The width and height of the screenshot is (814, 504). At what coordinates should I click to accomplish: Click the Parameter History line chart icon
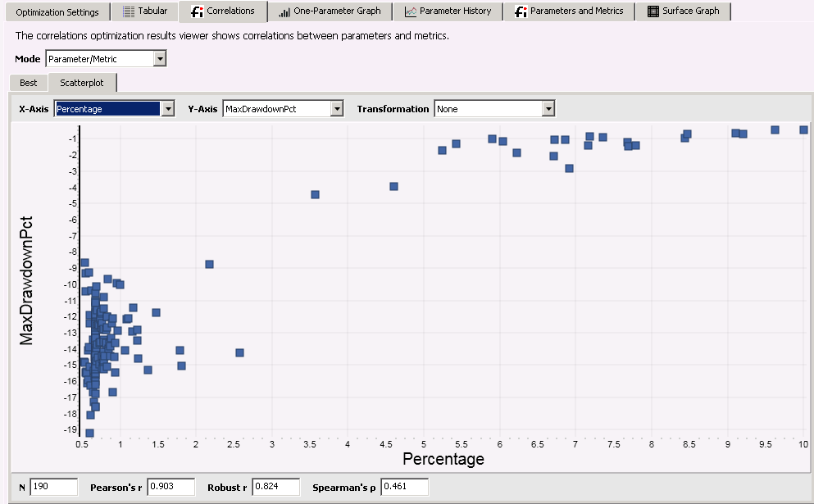411,11
